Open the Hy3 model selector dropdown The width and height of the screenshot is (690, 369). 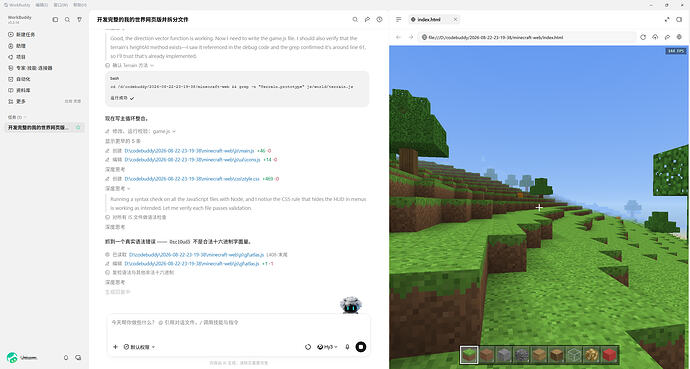[x=327, y=347]
